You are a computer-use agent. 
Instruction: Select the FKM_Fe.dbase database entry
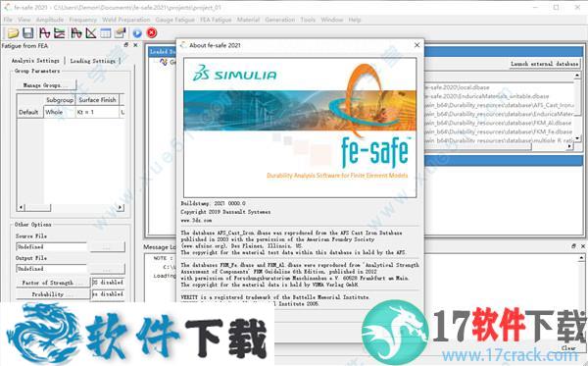click(x=499, y=131)
